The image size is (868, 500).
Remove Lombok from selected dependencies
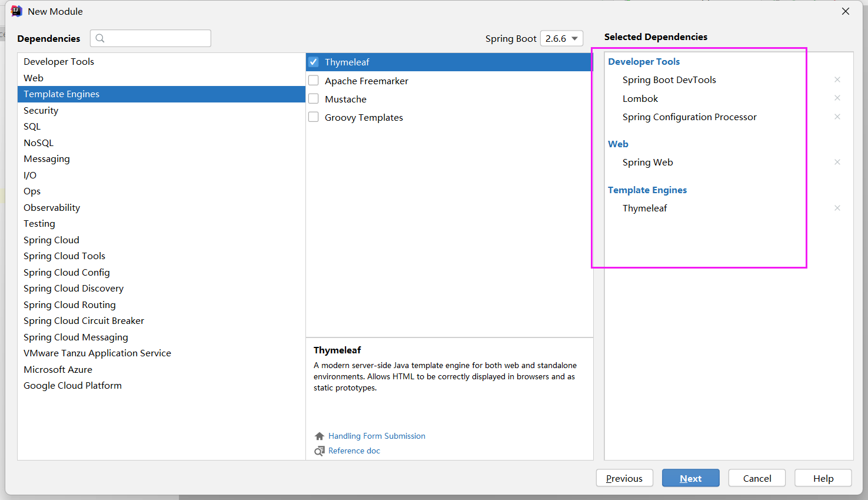[x=837, y=98]
